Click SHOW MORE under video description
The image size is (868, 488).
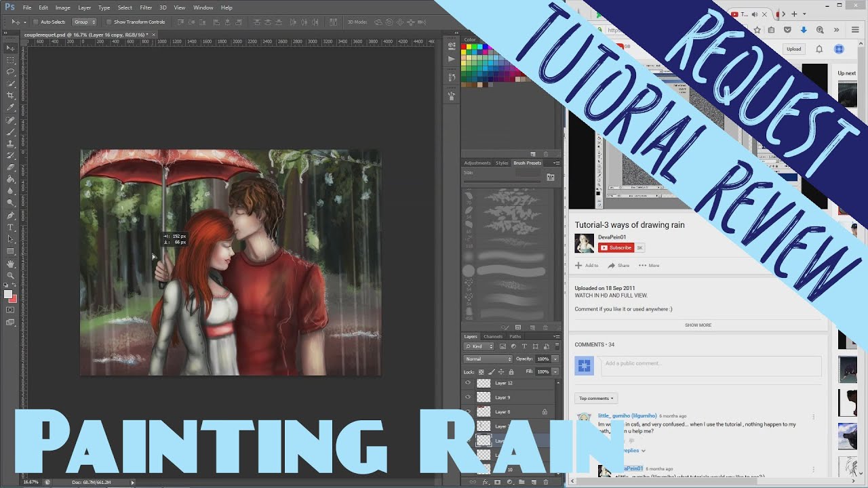(698, 325)
